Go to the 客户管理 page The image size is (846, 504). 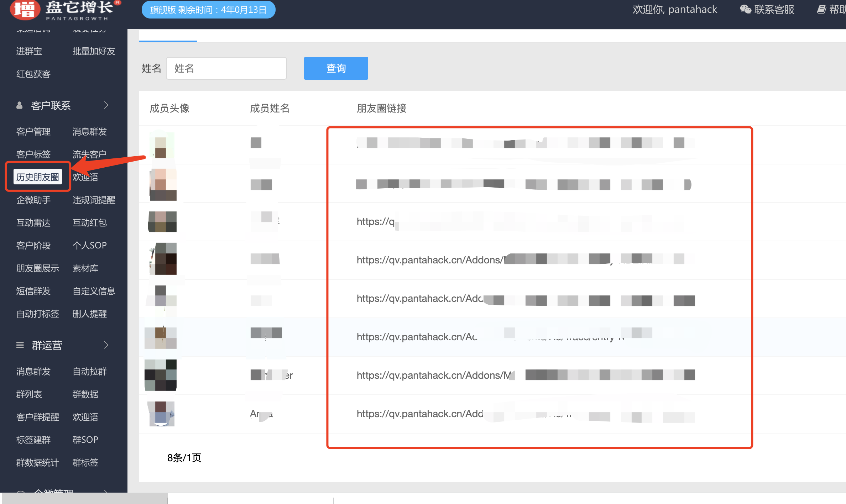33,132
